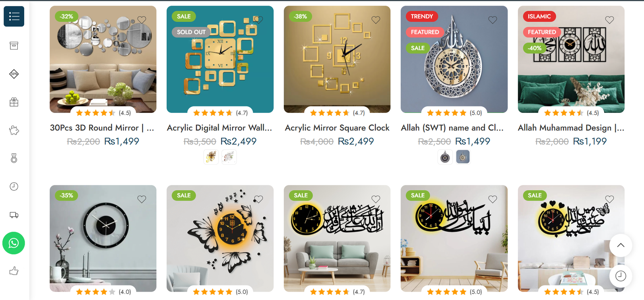Open the butterfly wall clock product image
644x300 pixels.
(x=220, y=238)
